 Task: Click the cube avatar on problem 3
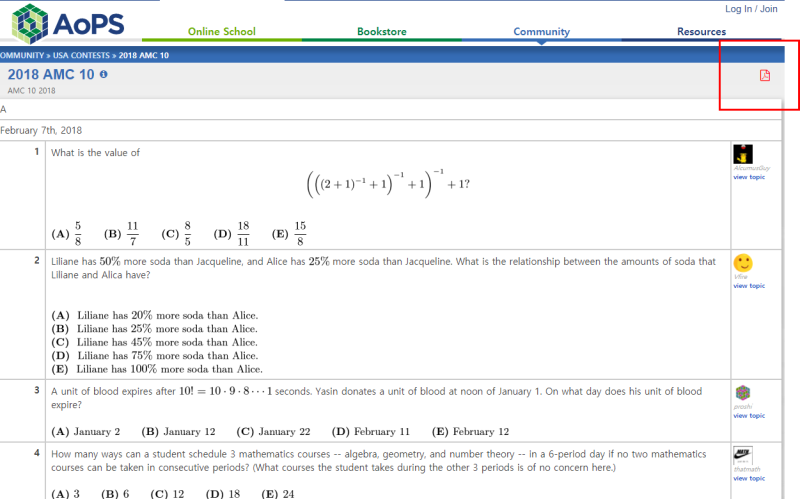(x=743, y=393)
